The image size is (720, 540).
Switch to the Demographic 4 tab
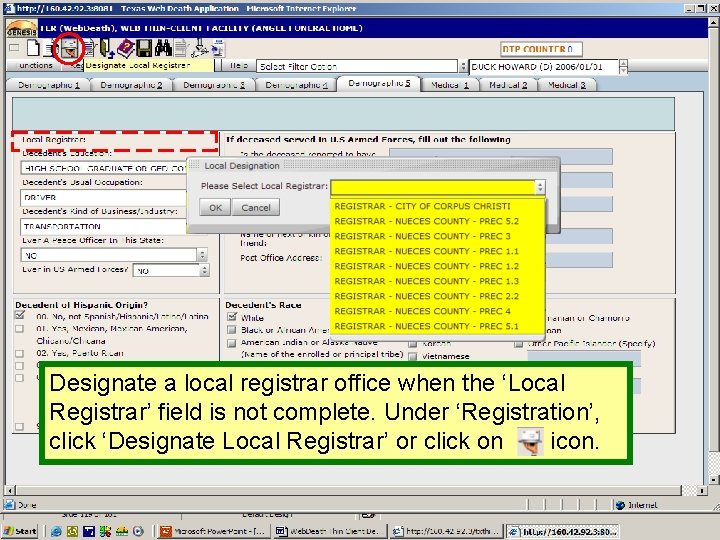(x=296, y=85)
